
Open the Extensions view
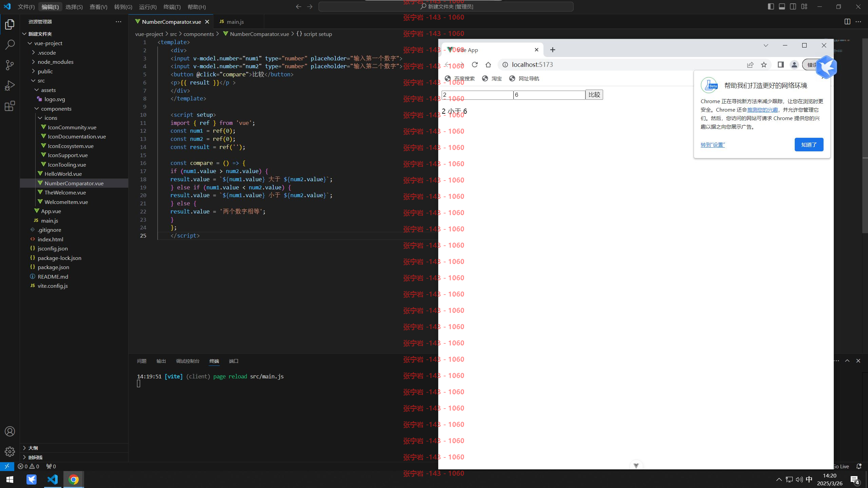pyautogui.click(x=10, y=106)
